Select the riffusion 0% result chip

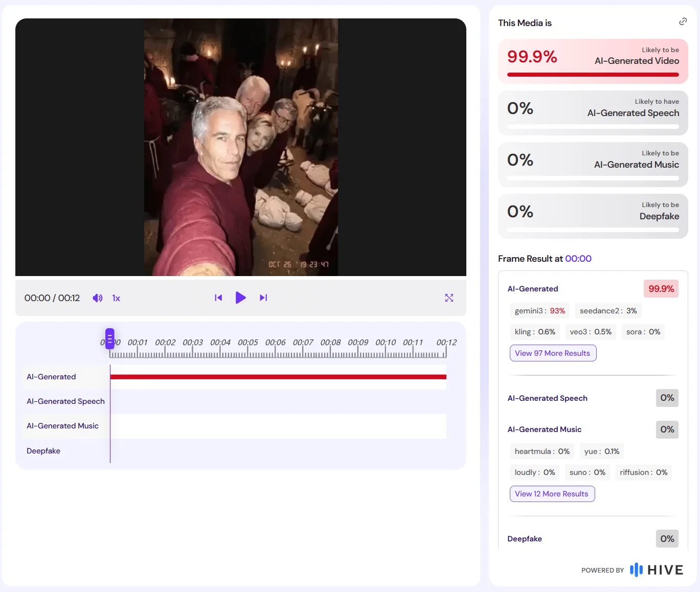(x=644, y=472)
